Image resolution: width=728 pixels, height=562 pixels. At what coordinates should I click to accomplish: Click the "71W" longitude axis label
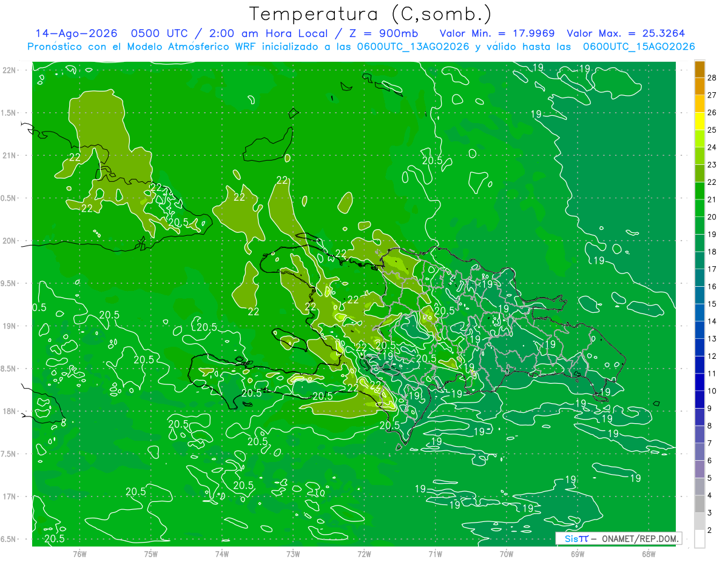(x=435, y=554)
